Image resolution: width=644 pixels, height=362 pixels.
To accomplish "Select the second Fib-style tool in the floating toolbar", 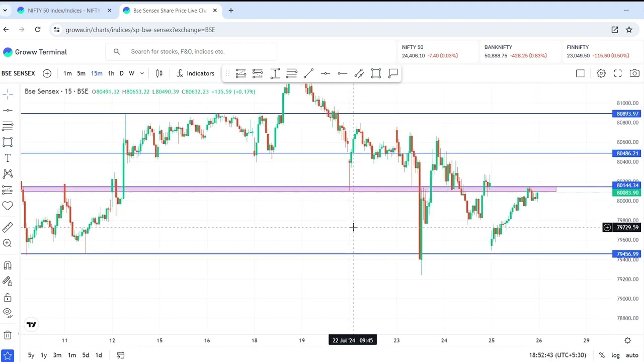I will tap(258, 73).
